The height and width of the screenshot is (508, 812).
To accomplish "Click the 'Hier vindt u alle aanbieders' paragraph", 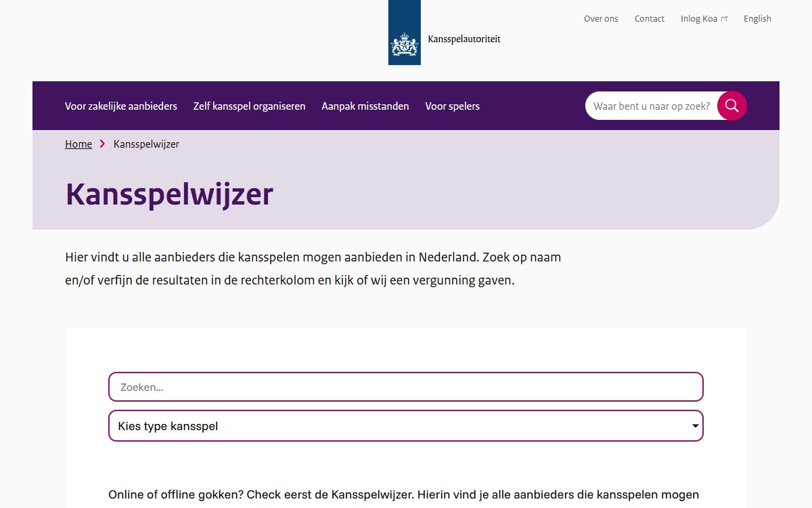I will point(313,269).
